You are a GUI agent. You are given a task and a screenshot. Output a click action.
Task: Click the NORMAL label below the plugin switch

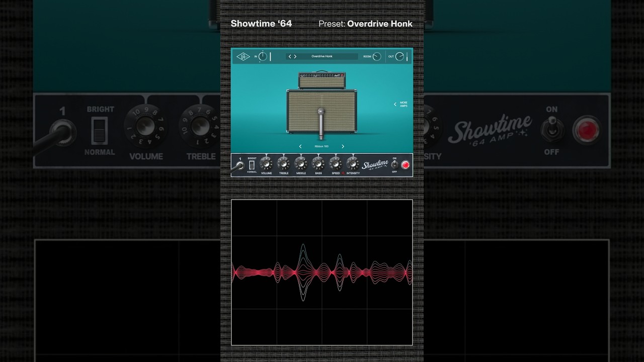point(252,172)
